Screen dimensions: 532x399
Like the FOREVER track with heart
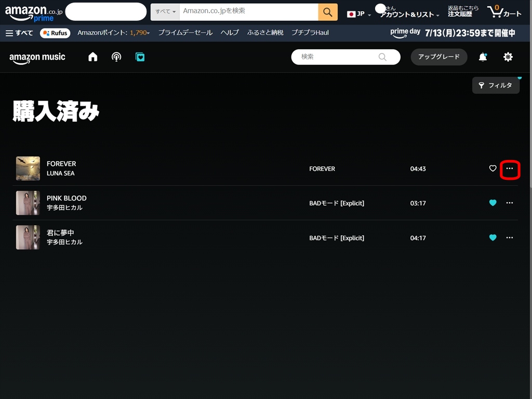[493, 168]
